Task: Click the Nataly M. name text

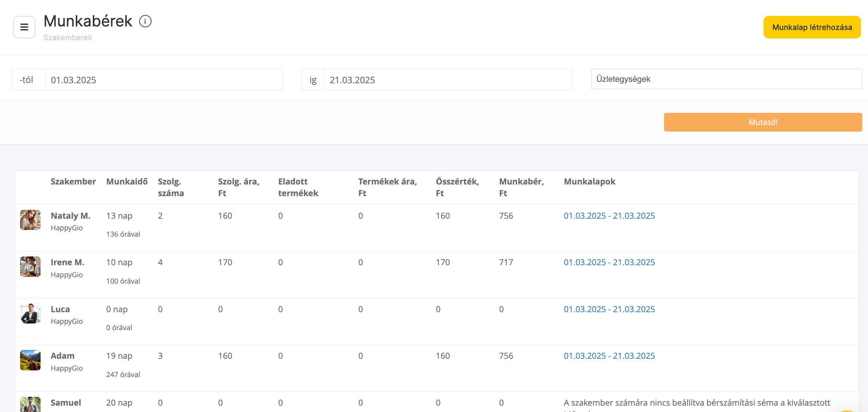Action: click(x=70, y=216)
